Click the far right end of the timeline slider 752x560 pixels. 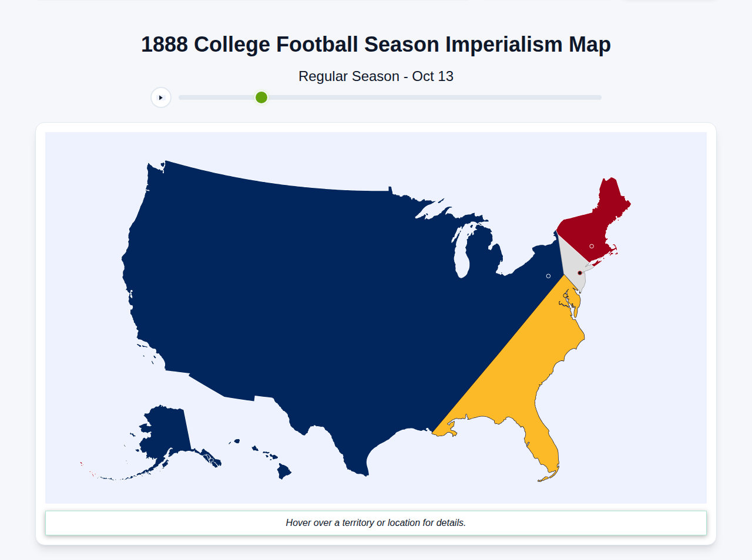click(599, 97)
